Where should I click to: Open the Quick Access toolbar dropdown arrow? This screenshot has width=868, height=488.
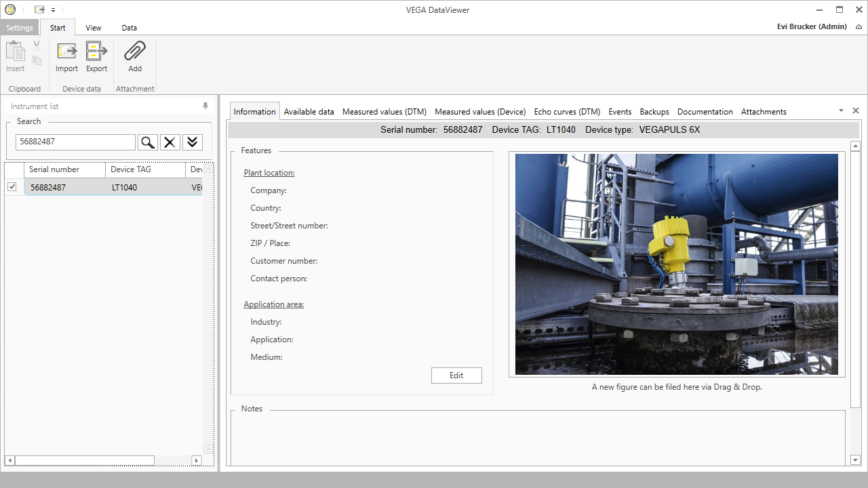point(52,9)
